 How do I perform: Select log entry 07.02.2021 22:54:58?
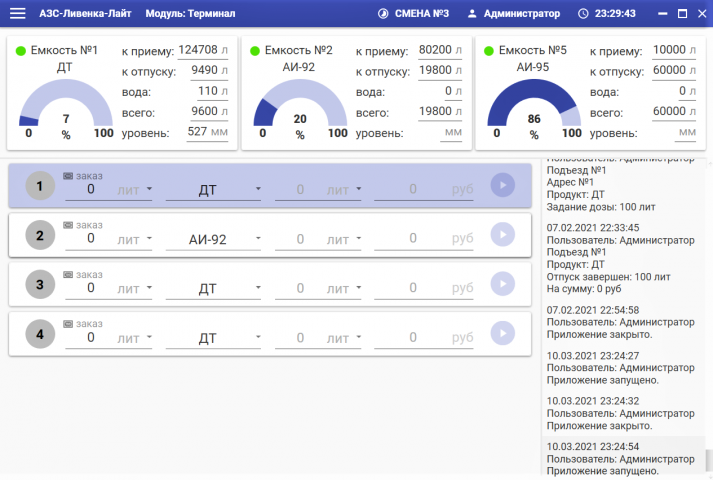point(624,322)
